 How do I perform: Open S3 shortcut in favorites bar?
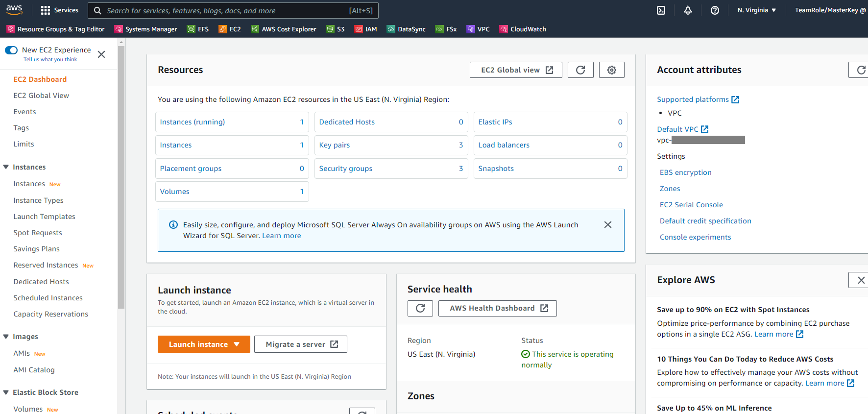coord(336,29)
